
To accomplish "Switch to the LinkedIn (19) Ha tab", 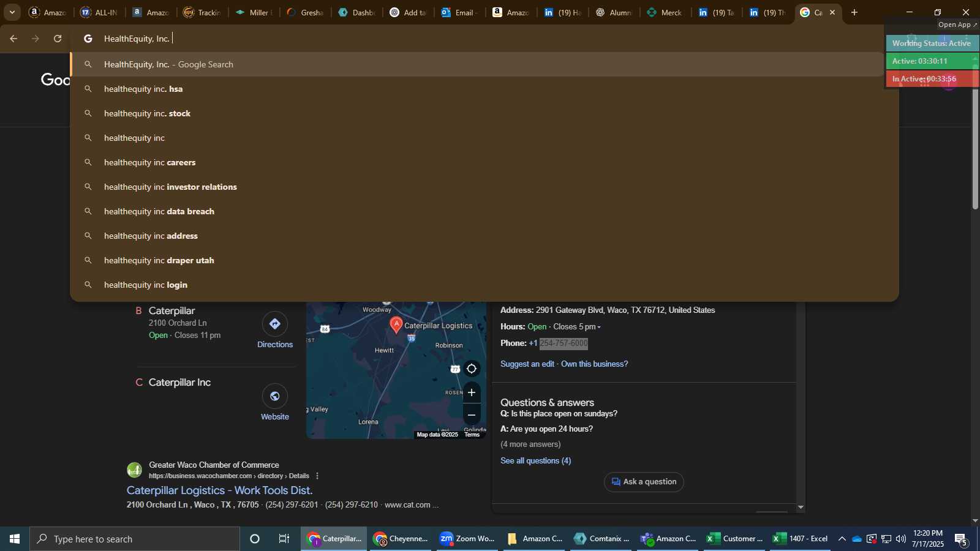I will (x=562, y=12).
